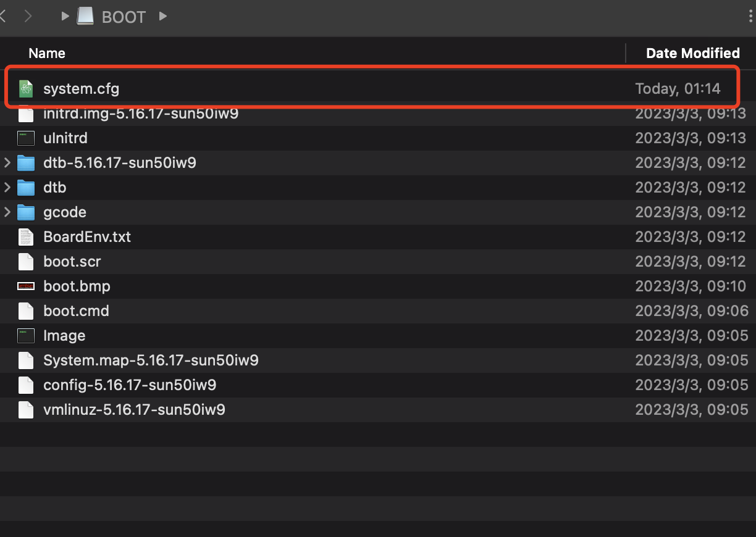Image resolution: width=756 pixels, height=537 pixels.
Task: Select the System.map-5.16.17-sun50iw9 file
Action: point(151,360)
